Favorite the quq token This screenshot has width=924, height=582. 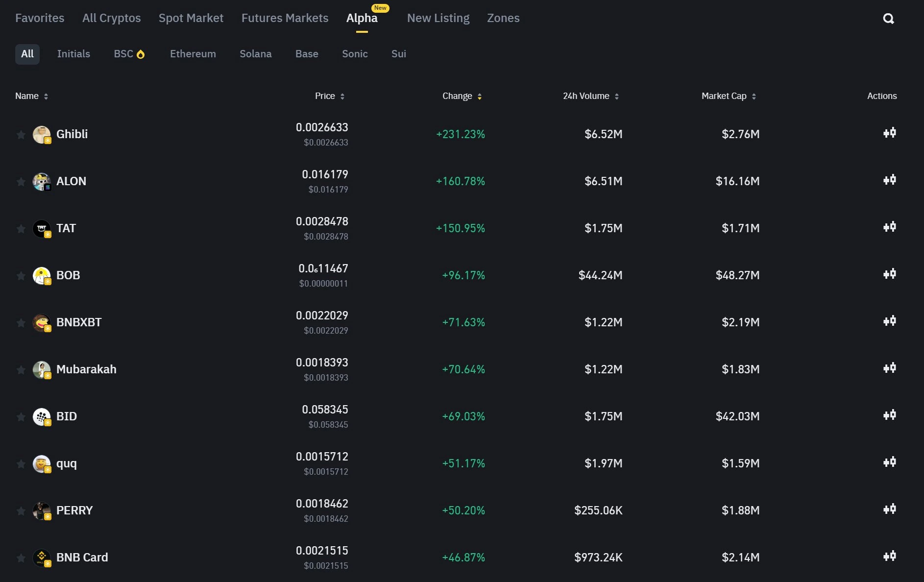click(21, 463)
